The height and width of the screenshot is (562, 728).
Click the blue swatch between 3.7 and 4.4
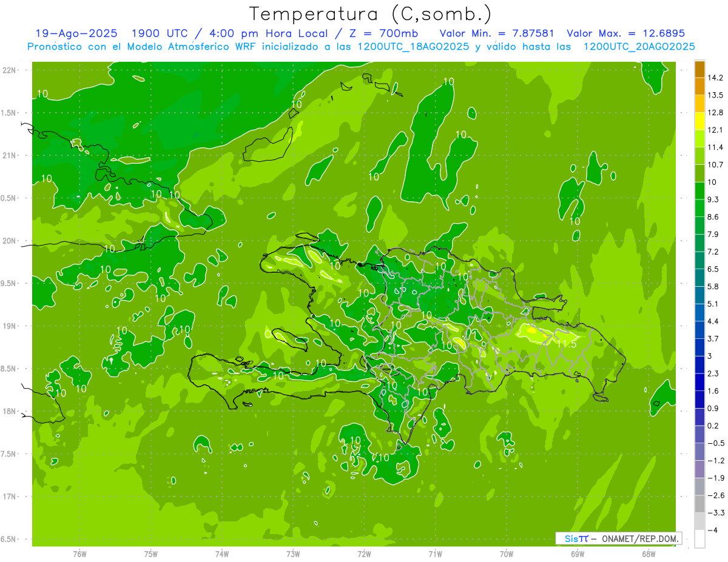tap(699, 330)
